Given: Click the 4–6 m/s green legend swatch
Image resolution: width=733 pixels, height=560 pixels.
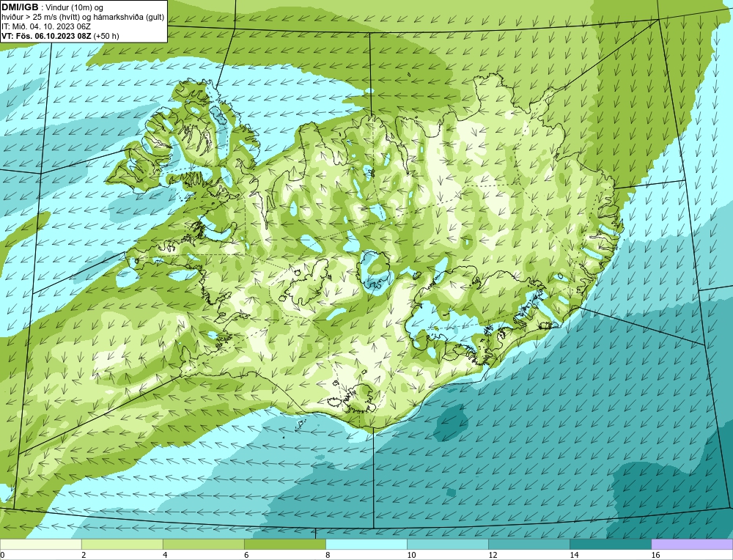Looking at the screenshot, I should point(203,544).
